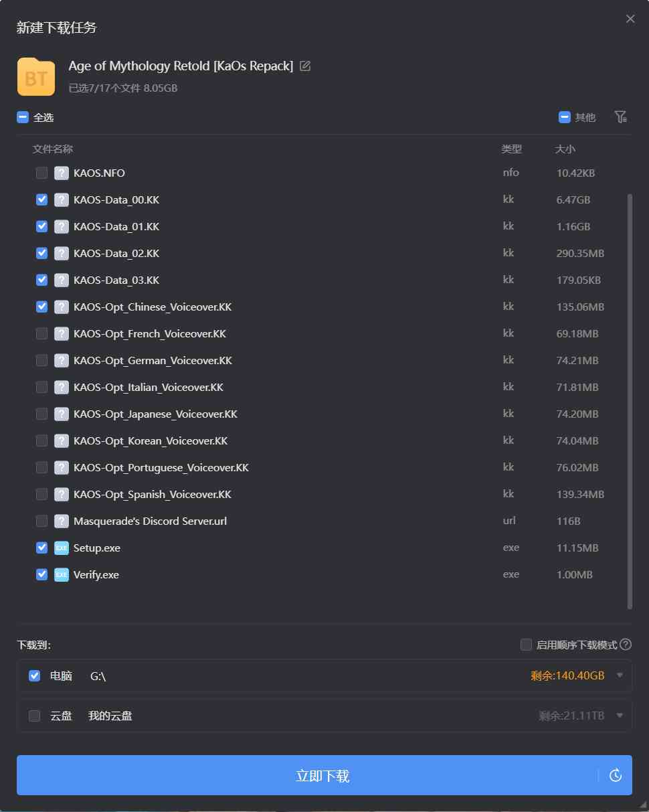Expand the G:\ download path dropdown
Screen dimensions: 649x812
click(x=620, y=675)
